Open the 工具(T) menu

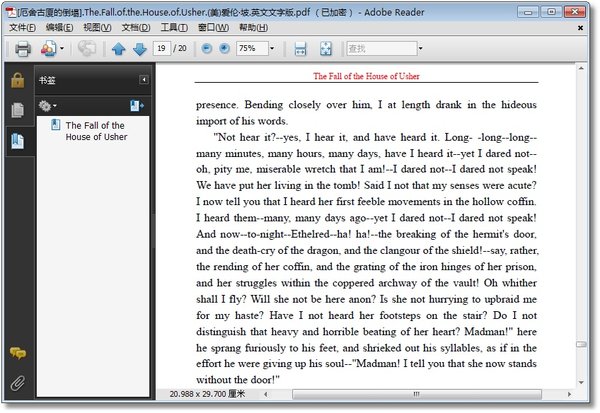tap(174, 28)
